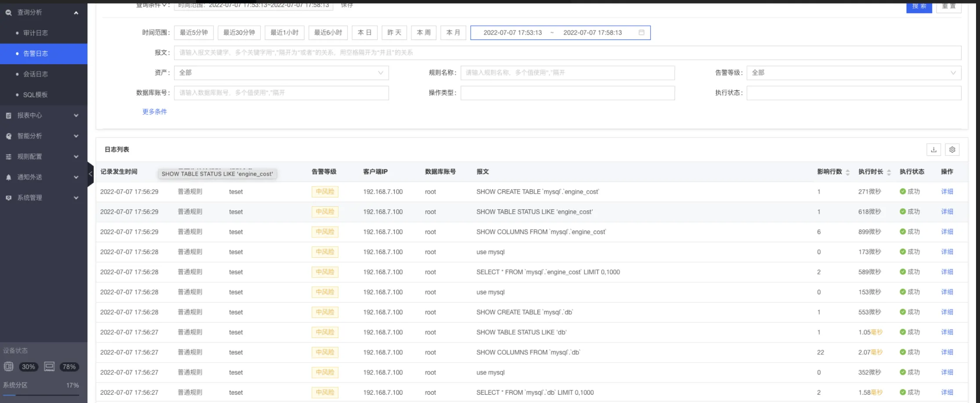Sort by execution duration column arrows
980x403 pixels.
coord(889,172)
